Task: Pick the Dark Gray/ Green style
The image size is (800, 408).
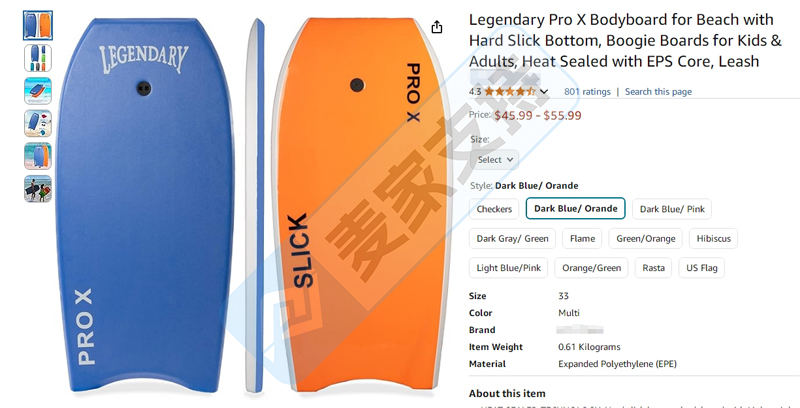Action: pyautogui.click(x=512, y=238)
